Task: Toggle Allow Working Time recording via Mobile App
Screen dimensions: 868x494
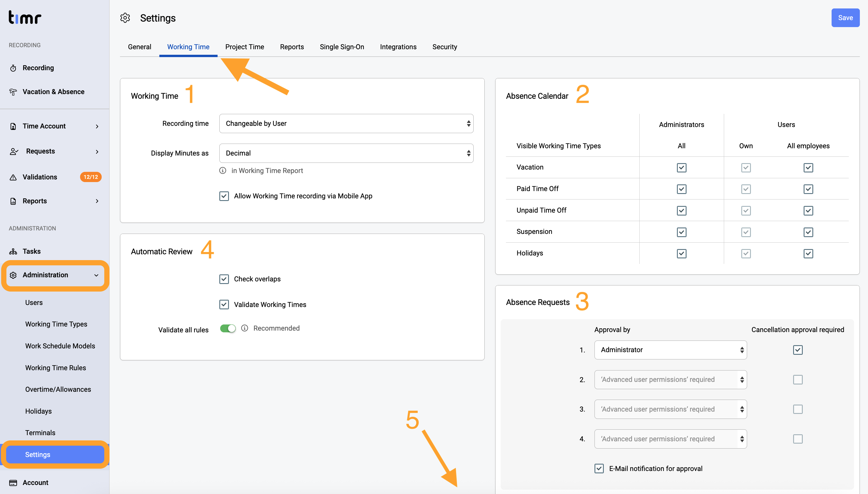Action: 224,196
